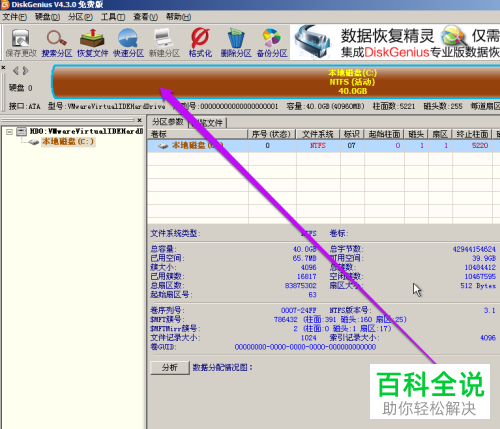Start the 快速分区 quick partition tool
500x429 pixels.
[x=128, y=43]
